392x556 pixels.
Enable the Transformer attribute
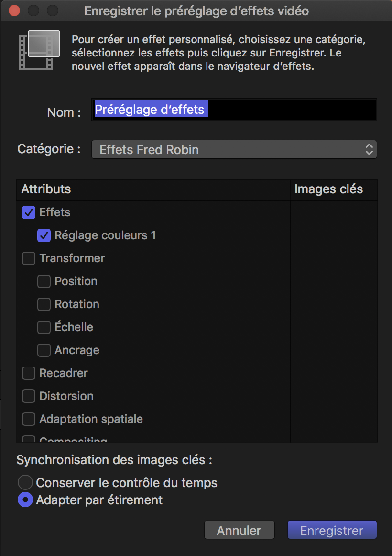coord(28,258)
